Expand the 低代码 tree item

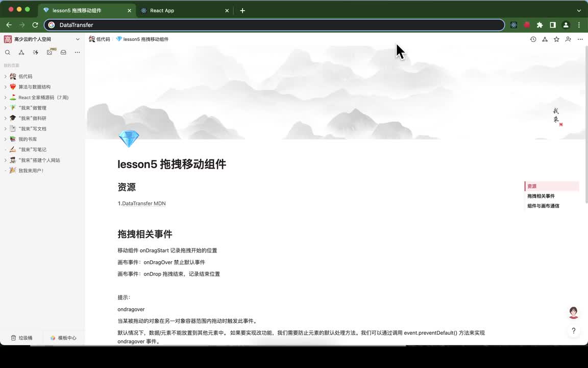pos(5,76)
